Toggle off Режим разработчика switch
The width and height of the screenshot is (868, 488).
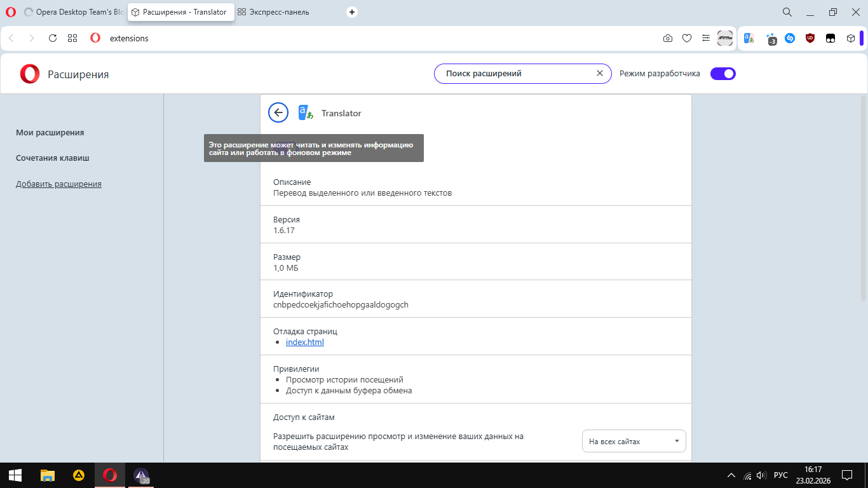click(722, 74)
